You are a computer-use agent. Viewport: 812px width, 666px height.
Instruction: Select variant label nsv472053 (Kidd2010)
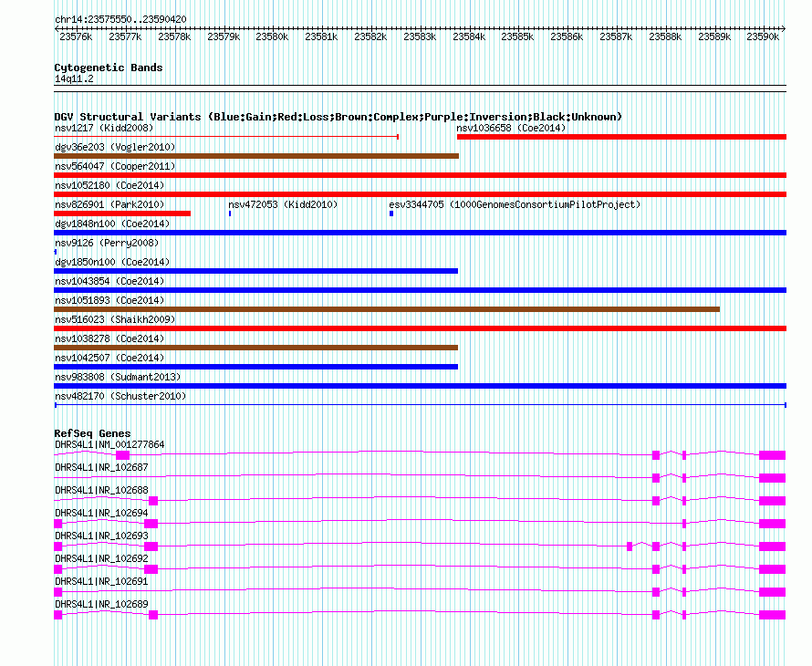point(283,204)
